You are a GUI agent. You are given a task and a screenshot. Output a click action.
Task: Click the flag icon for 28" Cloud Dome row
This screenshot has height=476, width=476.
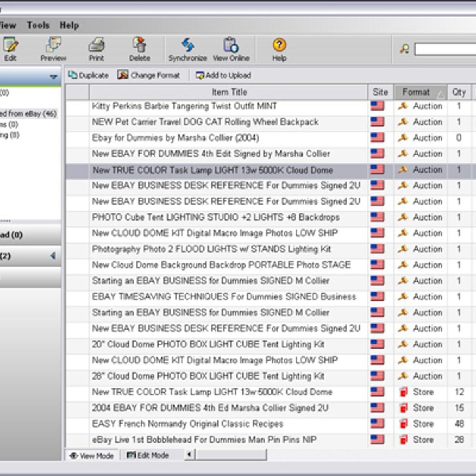coord(377,375)
